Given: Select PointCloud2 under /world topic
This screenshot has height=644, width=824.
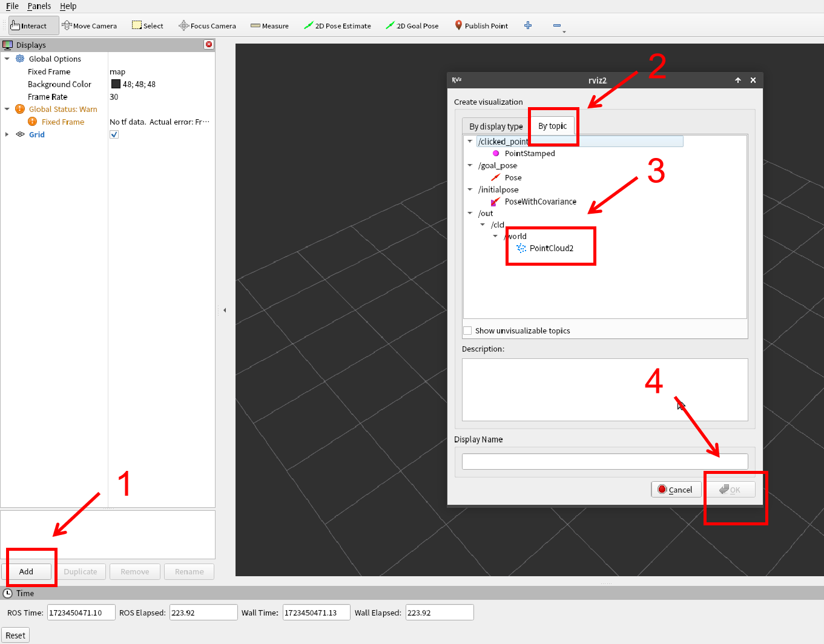Looking at the screenshot, I should (x=551, y=248).
